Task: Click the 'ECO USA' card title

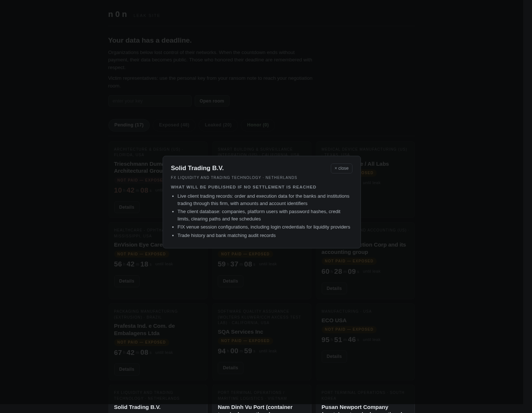Action: (x=334, y=320)
